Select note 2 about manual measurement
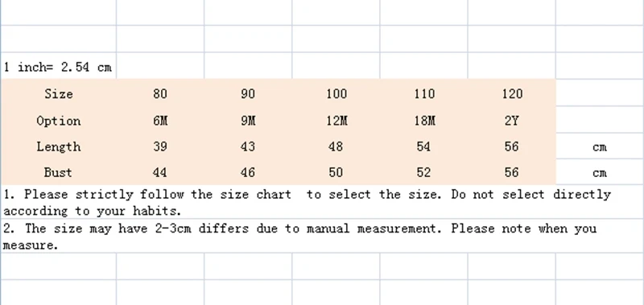The height and width of the screenshot is (305, 644). (299, 237)
